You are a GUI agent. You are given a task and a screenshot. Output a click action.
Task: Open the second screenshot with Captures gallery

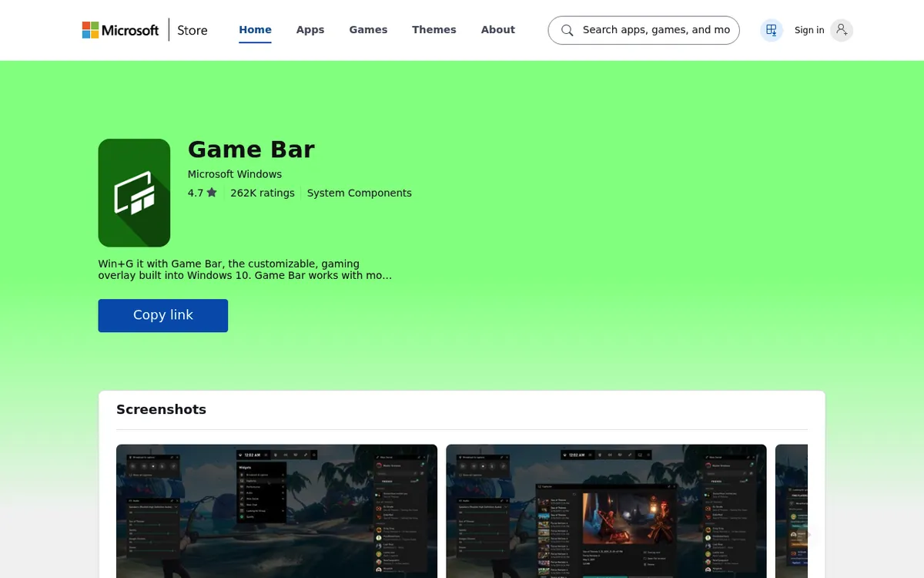[606, 511]
